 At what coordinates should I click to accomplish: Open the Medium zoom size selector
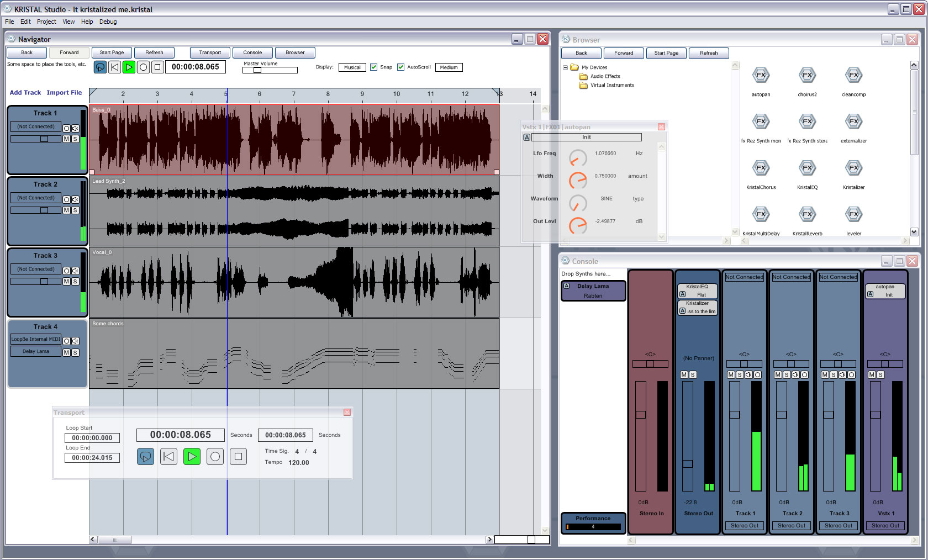click(x=449, y=67)
